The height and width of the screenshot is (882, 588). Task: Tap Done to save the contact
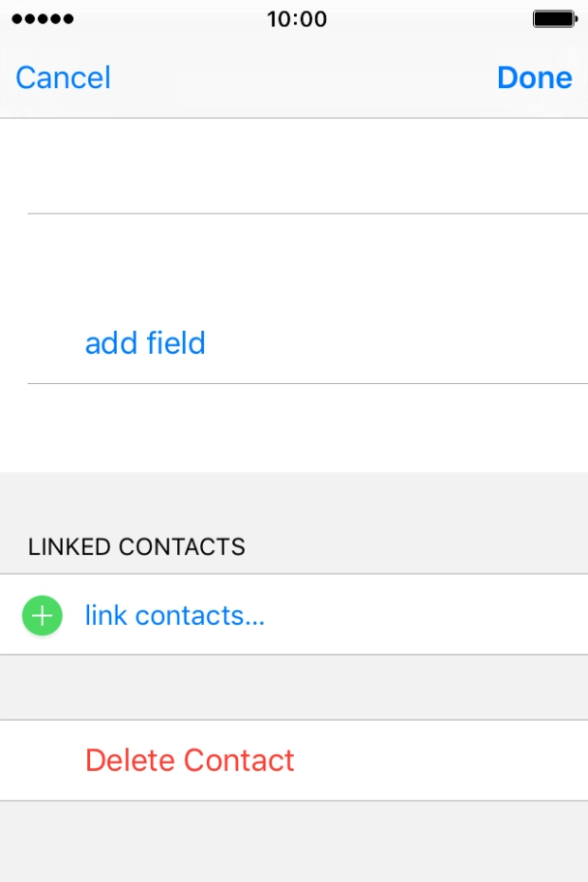tap(534, 77)
